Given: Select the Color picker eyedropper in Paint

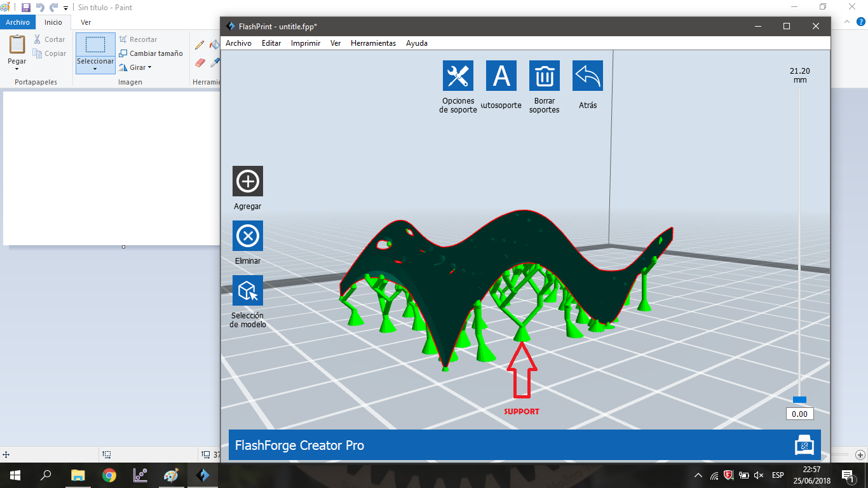Looking at the screenshot, I should [215, 62].
